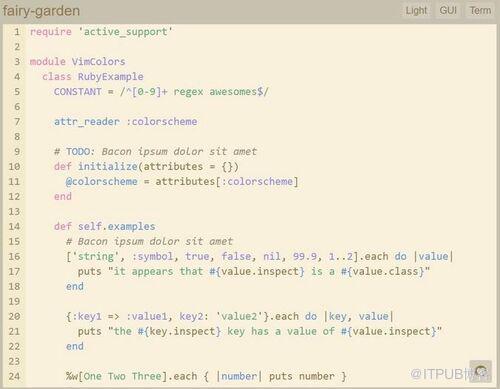Click 'def initialize(attributes = {})' line
Screen dimensions: 500x389
146,167
